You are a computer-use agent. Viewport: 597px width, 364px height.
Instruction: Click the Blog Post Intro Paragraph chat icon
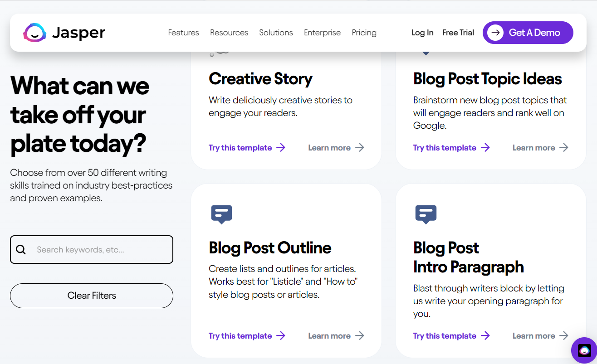tap(426, 214)
